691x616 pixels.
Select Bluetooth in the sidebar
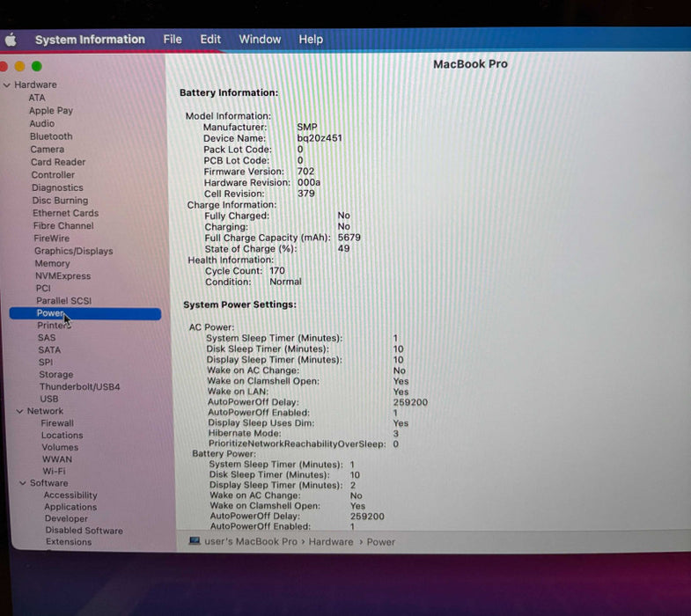(51, 136)
